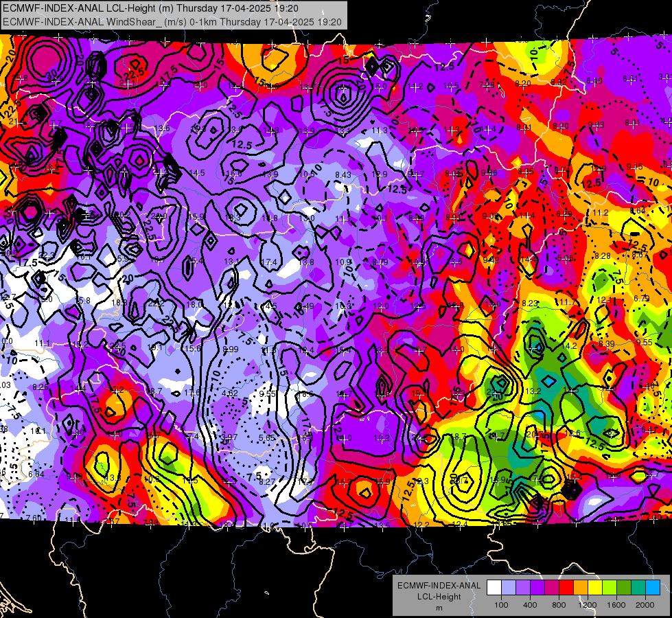This screenshot has width=672, height=618.
Task: Select the grid point value 8.74
Action: click(562, 170)
